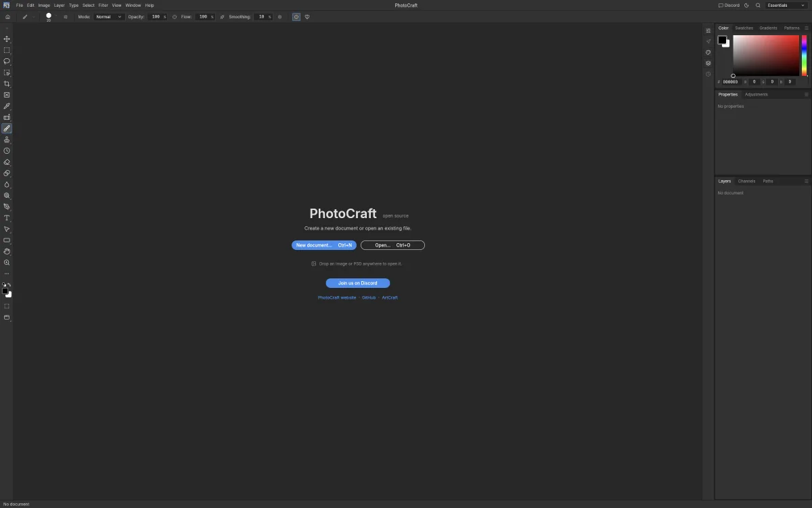Switch to the Adjustments tab
Viewport: 812px width, 508px height.
[757, 94]
